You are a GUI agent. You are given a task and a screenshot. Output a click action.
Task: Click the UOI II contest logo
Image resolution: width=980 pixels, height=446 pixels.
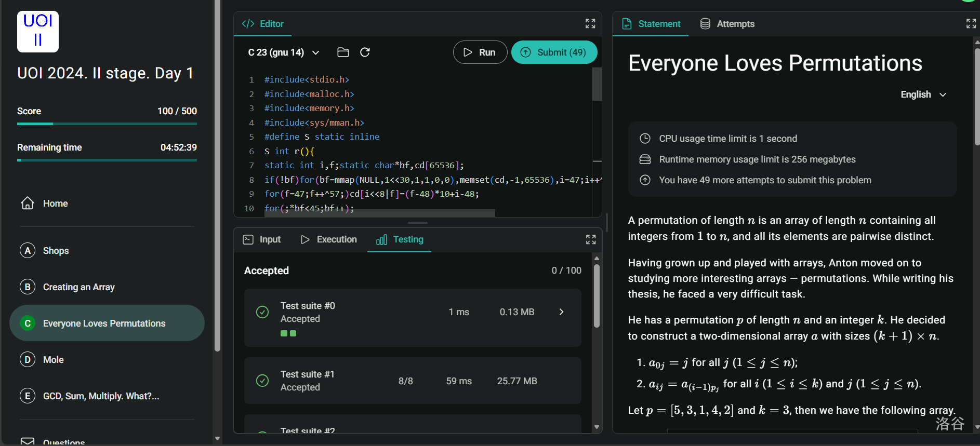click(38, 32)
